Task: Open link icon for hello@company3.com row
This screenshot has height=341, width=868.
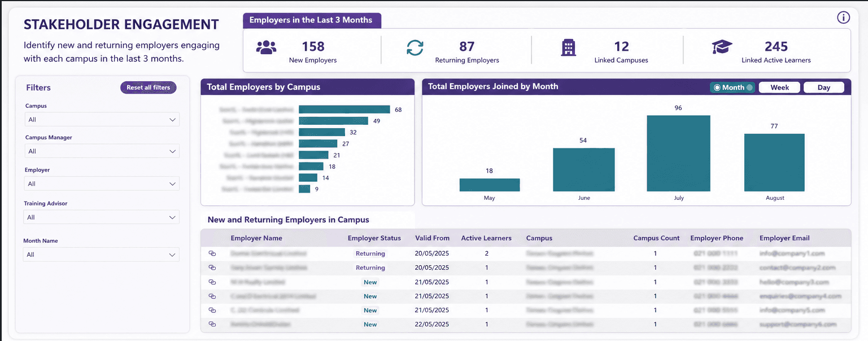Action: 212,282
